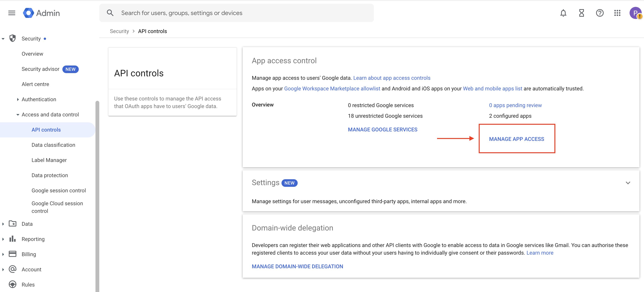644x292 pixels.
Task: Open the Google apps grid
Action: tap(617, 13)
